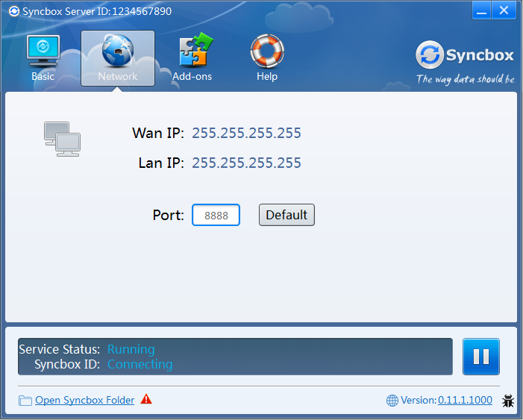Reset port with the Default button
Viewport: 523px width, 420px height.
coord(286,215)
